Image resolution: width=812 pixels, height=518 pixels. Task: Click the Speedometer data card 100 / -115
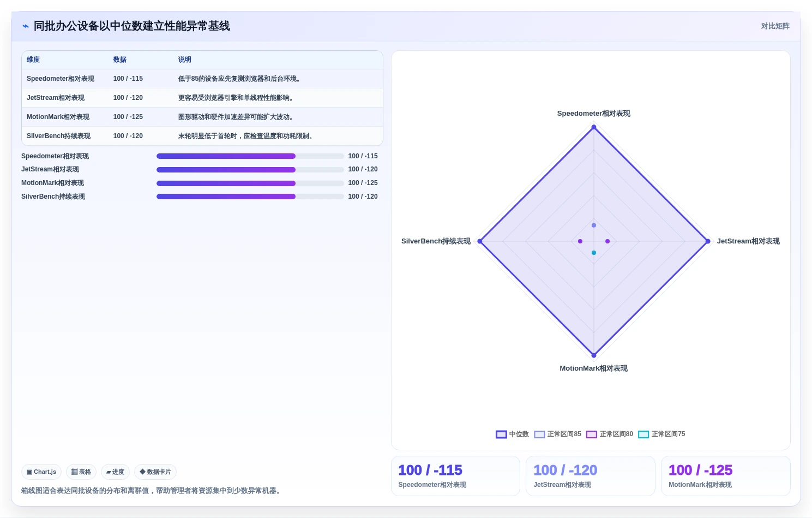point(455,476)
